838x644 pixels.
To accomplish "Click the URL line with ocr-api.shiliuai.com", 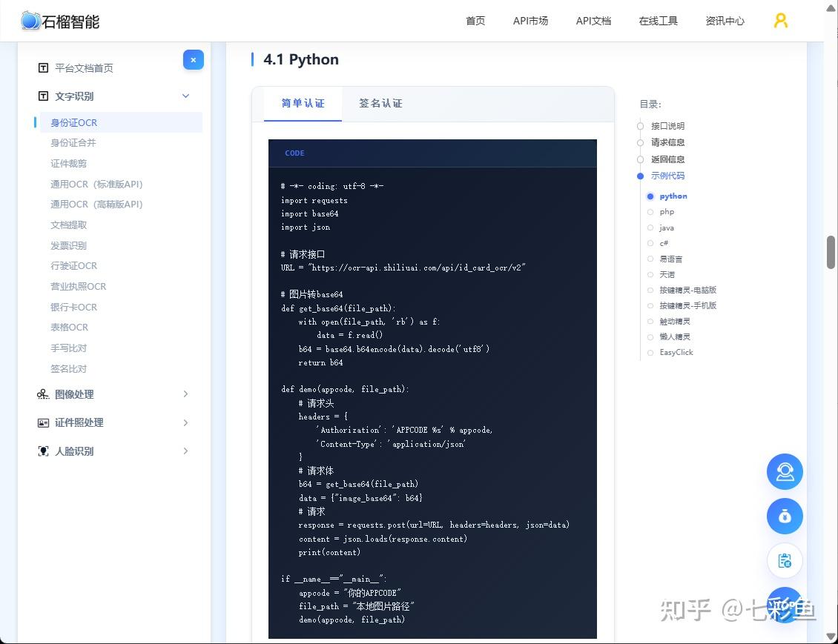I will tap(403, 268).
